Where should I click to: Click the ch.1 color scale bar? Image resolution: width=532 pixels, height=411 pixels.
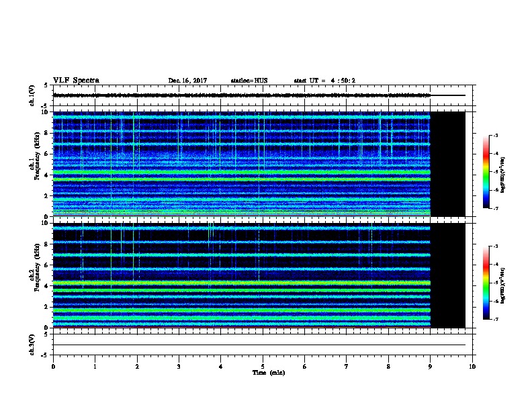click(x=486, y=172)
